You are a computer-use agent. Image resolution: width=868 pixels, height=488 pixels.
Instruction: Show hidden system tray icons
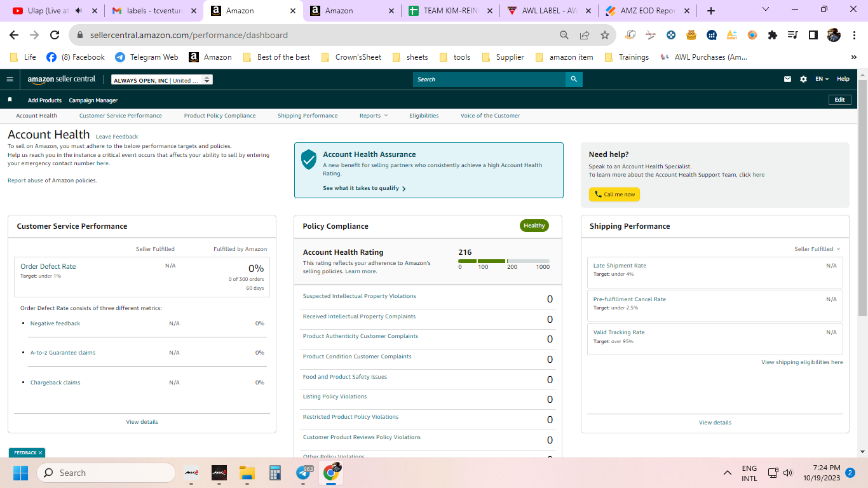728,473
